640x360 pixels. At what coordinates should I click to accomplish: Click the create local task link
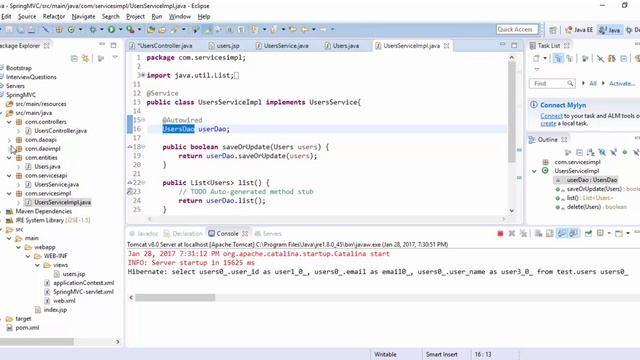pyautogui.click(x=548, y=123)
